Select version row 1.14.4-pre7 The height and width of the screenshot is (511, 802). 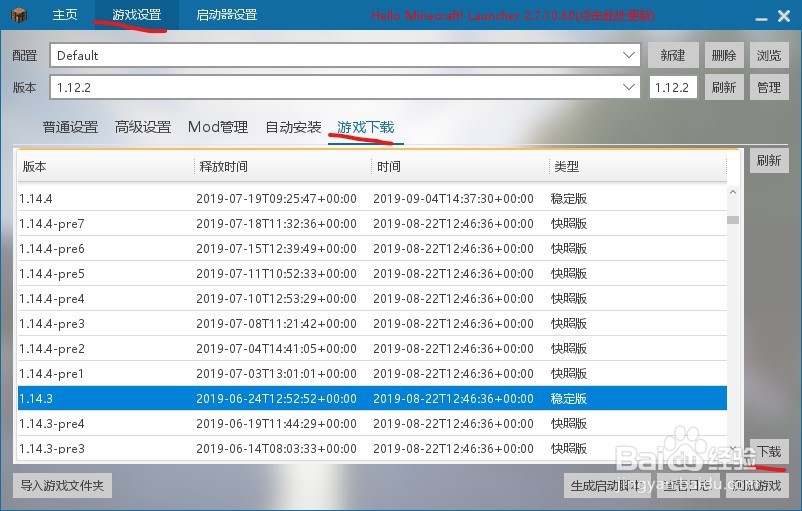click(372, 224)
